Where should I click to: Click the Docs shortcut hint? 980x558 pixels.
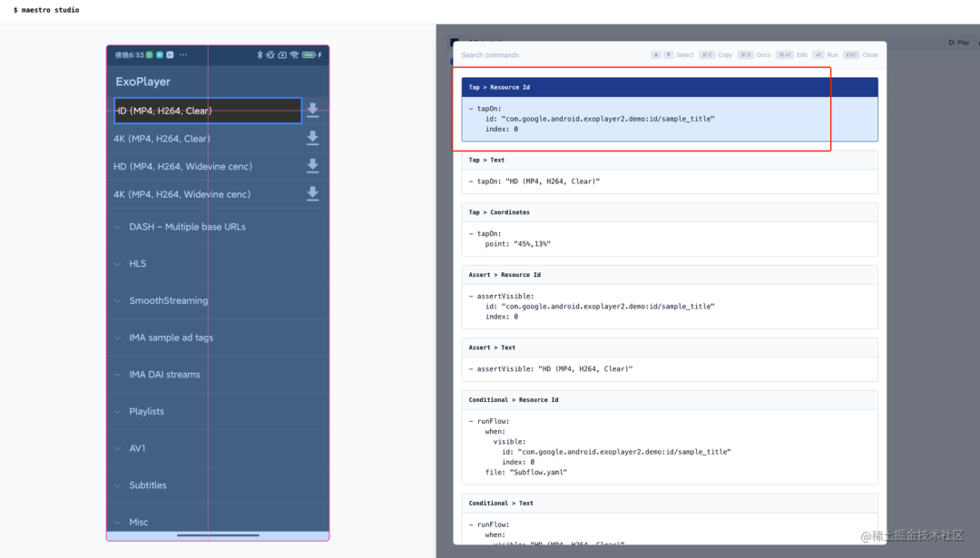pos(754,55)
